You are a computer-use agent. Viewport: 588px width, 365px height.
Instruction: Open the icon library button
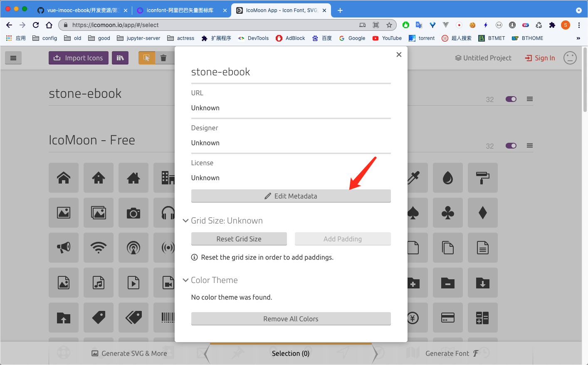(120, 58)
